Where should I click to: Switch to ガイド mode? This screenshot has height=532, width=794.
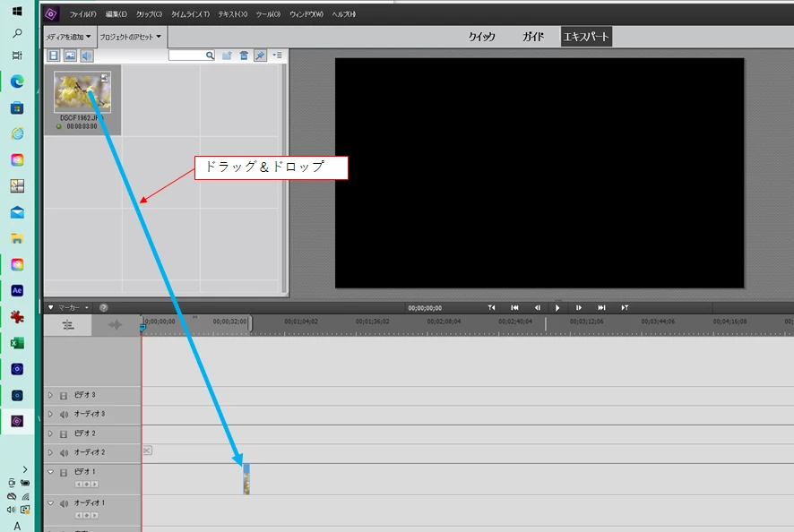click(533, 37)
